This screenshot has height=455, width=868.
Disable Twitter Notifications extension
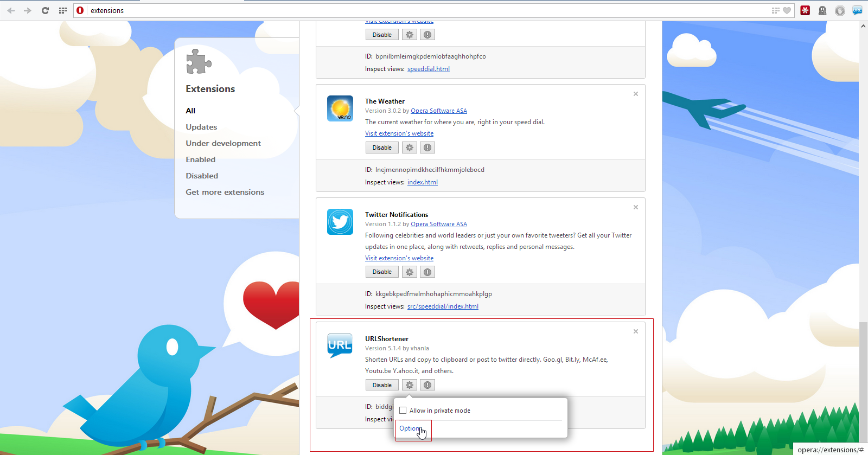[382, 272]
